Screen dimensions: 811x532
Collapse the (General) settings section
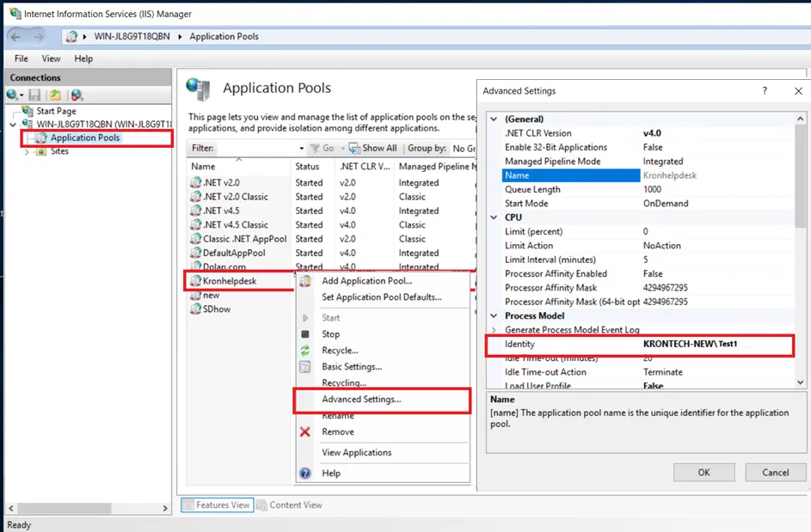[494, 119]
